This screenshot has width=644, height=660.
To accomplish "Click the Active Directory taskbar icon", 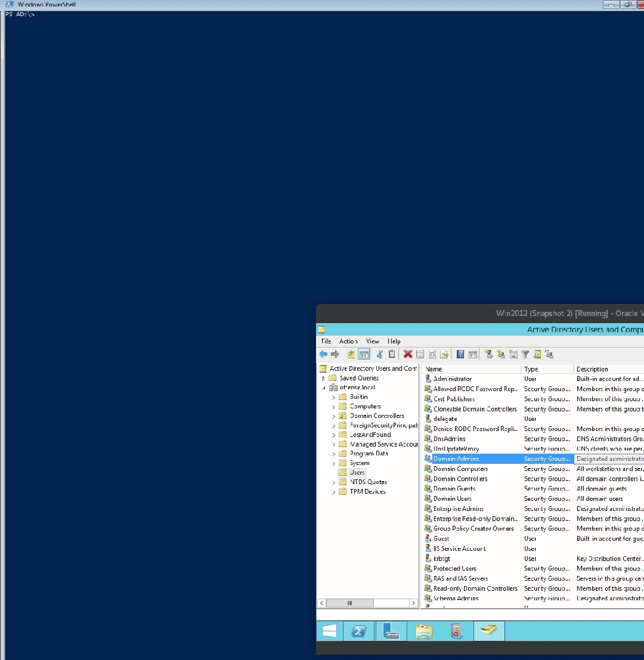I will pyautogui.click(x=489, y=631).
